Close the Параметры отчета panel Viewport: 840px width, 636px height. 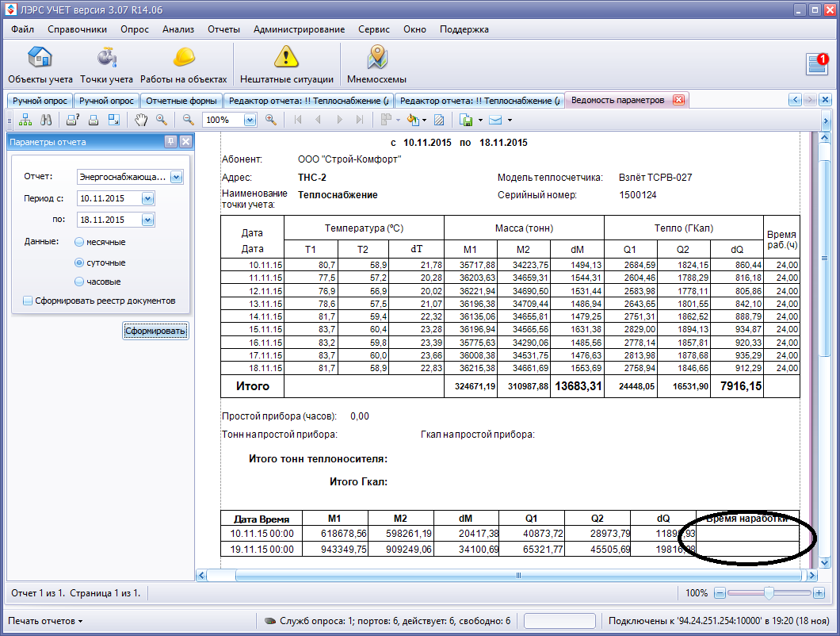(185, 142)
